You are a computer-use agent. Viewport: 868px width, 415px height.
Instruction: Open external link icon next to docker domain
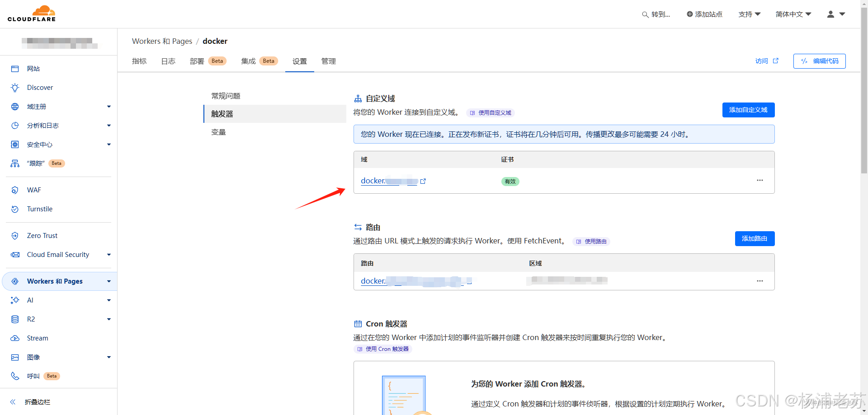(423, 181)
